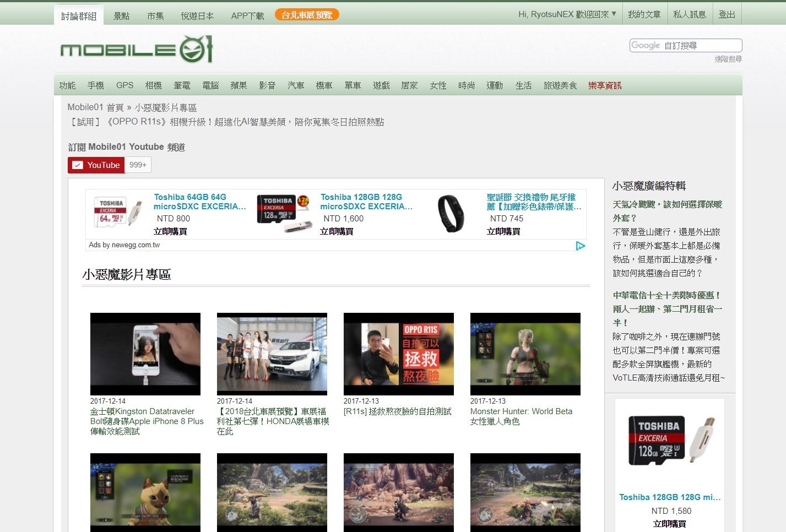Open the 相機 category menu
This screenshot has height=532, width=786.
pos(154,85)
